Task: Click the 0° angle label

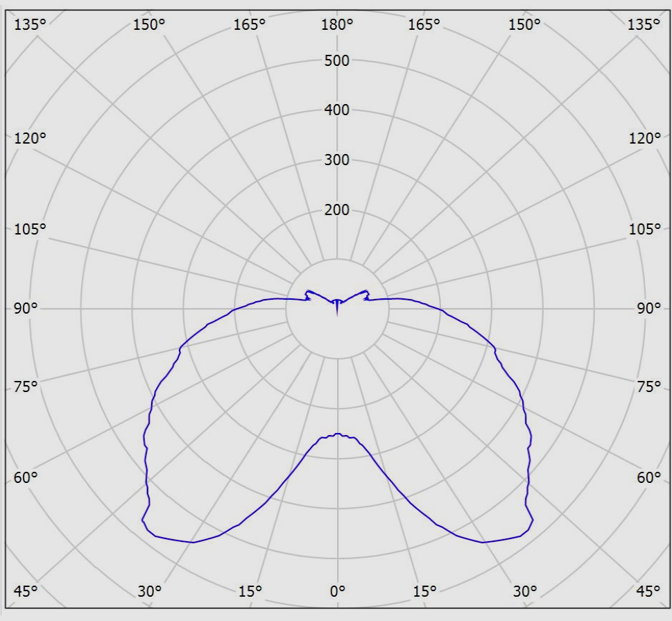Action: [337, 591]
